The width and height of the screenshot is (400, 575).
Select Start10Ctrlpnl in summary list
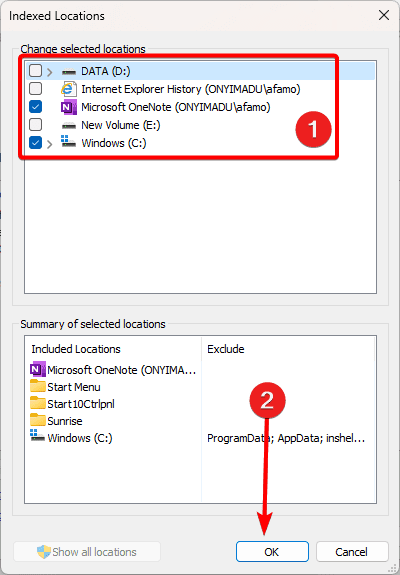pyautogui.click(x=81, y=404)
